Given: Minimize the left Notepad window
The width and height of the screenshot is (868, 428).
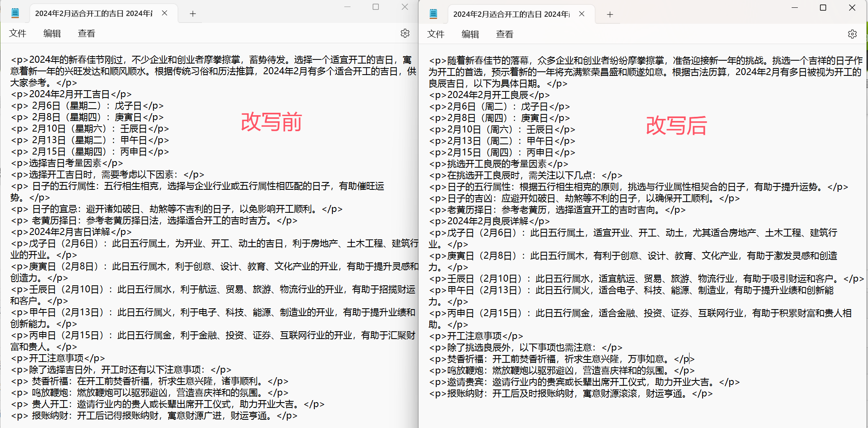Looking at the screenshot, I should (347, 7).
